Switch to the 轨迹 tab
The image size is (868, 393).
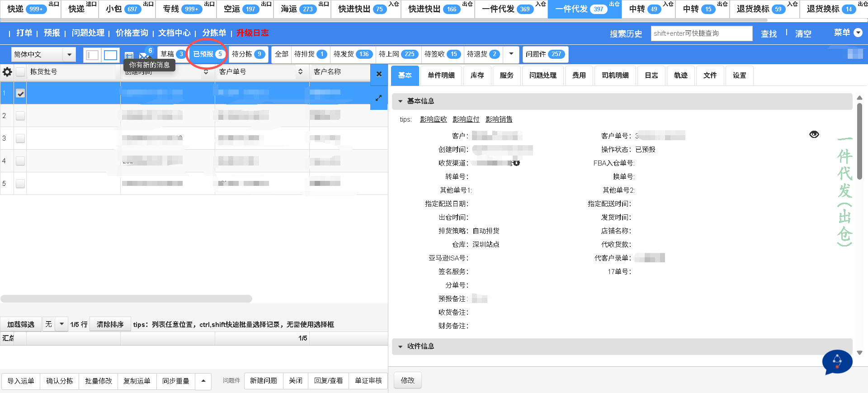681,76
